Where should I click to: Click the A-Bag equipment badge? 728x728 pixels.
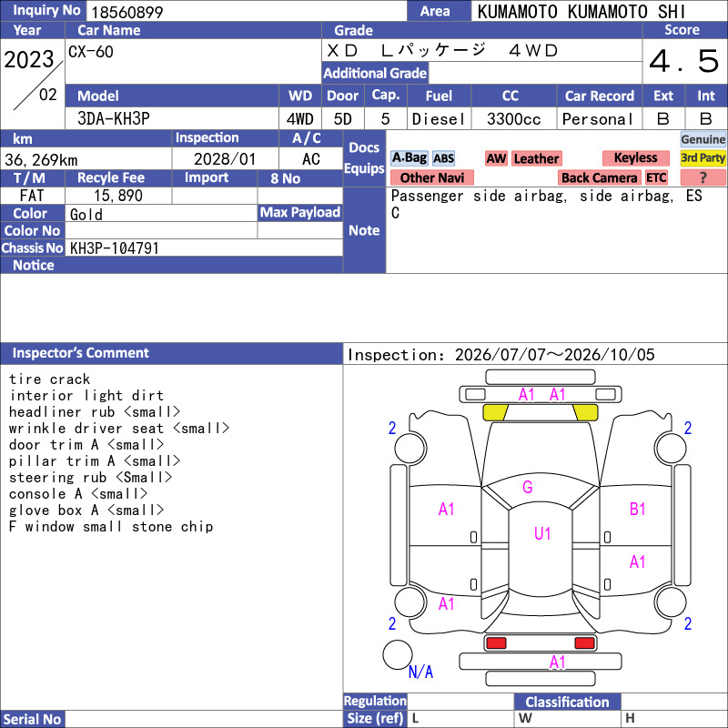coord(409,157)
